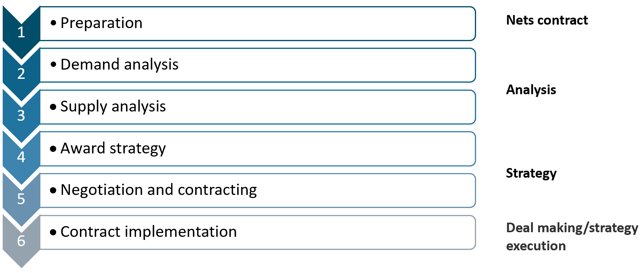Screen dimensions: 644x273
Task: Click the step 5 chevron arrow
Action: (21, 198)
